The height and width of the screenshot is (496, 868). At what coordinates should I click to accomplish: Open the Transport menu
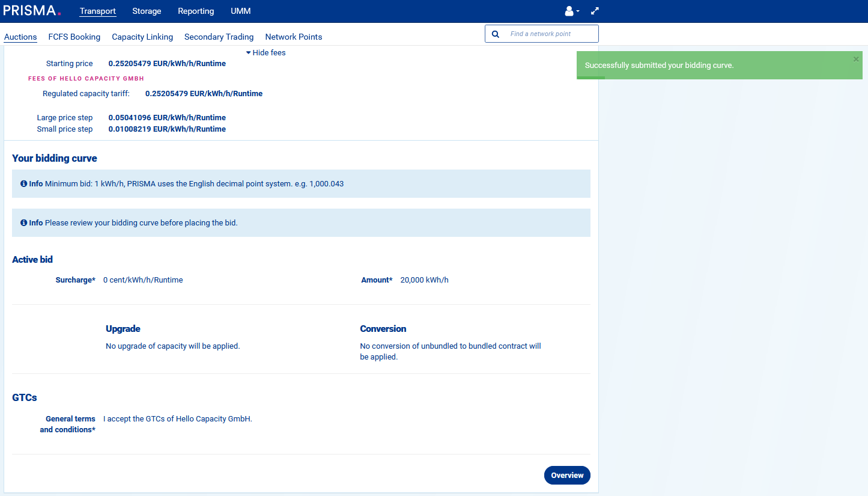(x=98, y=11)
